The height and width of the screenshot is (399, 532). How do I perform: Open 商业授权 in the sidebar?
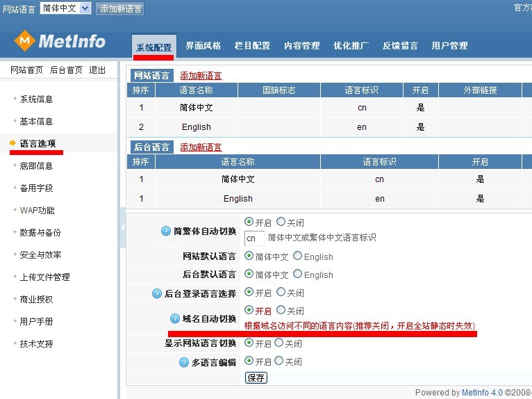coord(36,299)
